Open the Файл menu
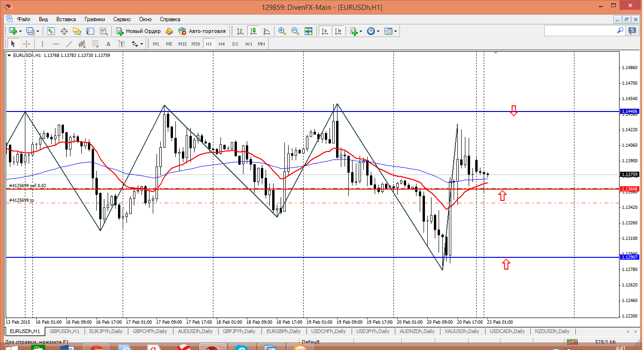Viewport: 644px width, 350px height. click(x=24, y=19)
